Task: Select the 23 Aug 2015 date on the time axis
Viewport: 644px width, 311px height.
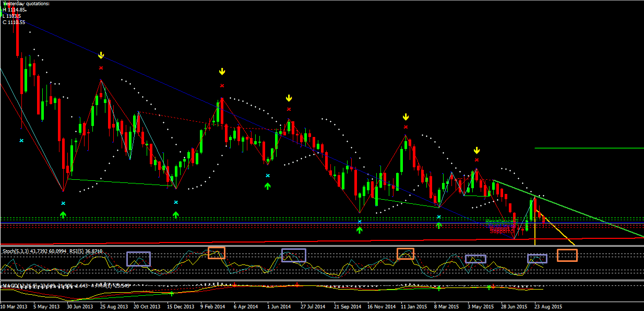Action: [547, 307]
